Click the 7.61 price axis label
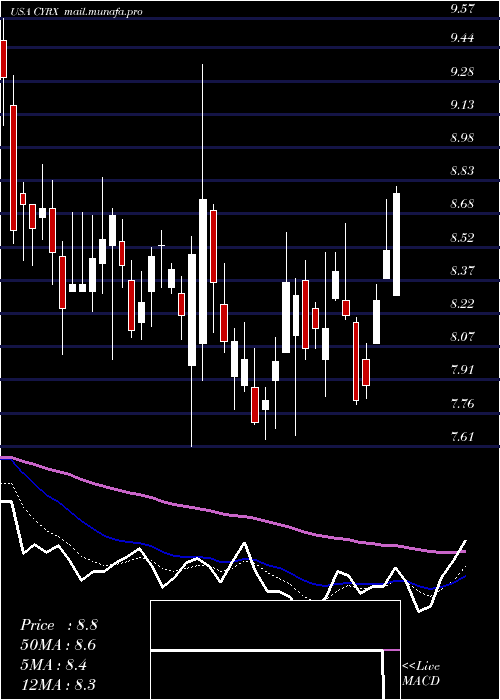This screenshot has width=500, height=700. 462,437
